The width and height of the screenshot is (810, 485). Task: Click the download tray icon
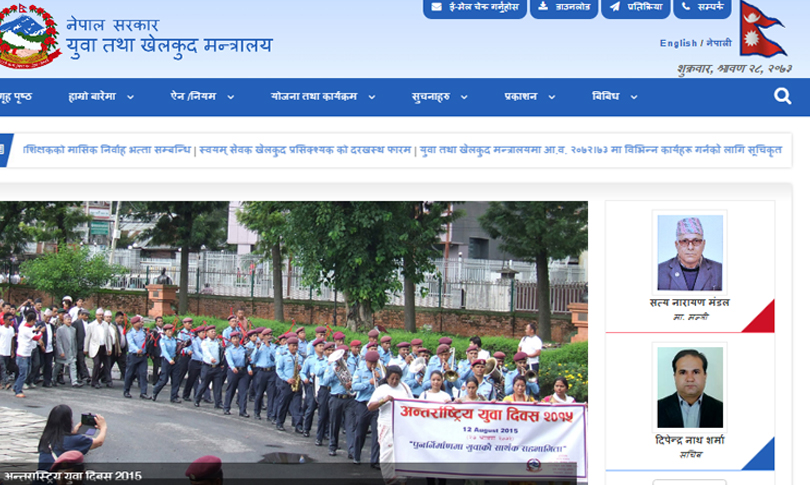coord(543,6)
